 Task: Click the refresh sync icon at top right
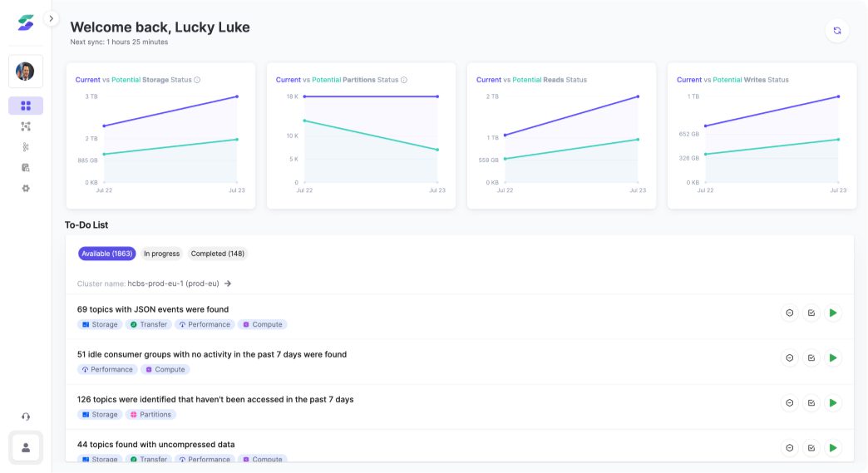(837, 31)
